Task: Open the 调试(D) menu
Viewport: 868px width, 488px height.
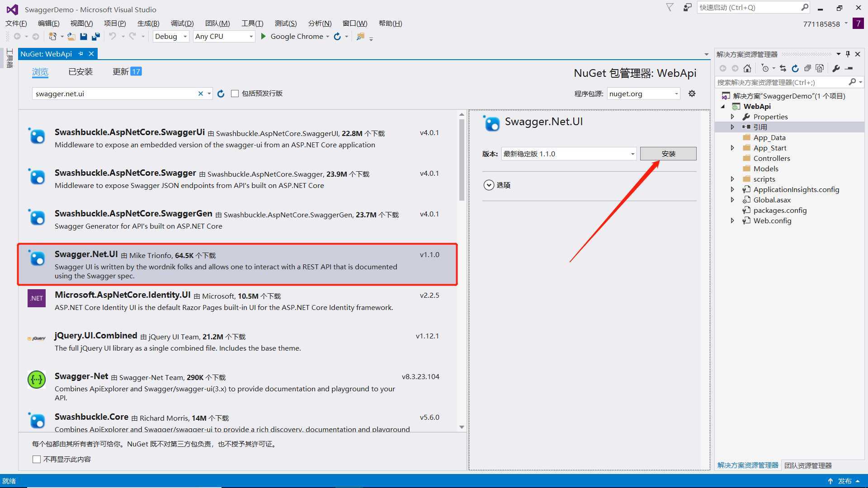Action: (182, 23)
